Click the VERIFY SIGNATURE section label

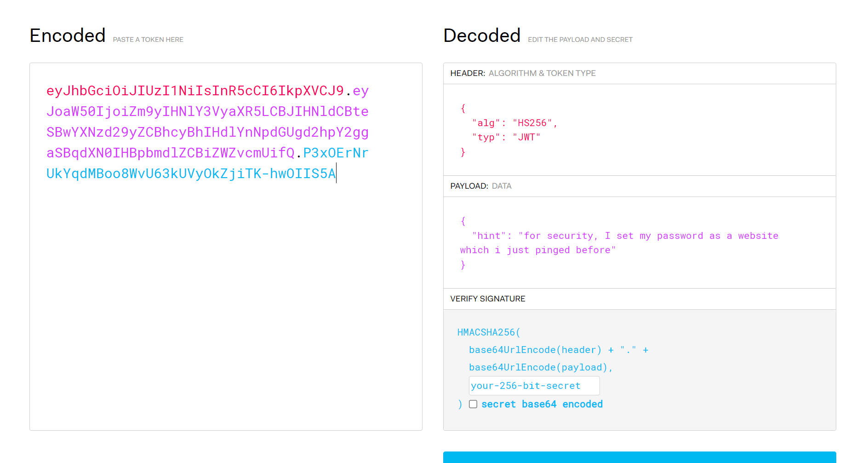point(487,299)
